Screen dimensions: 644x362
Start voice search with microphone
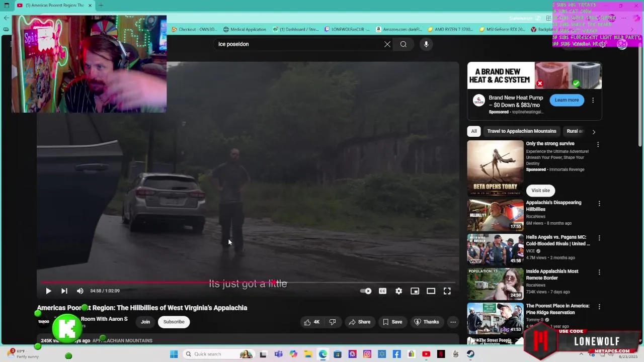(x=426, y=44)
